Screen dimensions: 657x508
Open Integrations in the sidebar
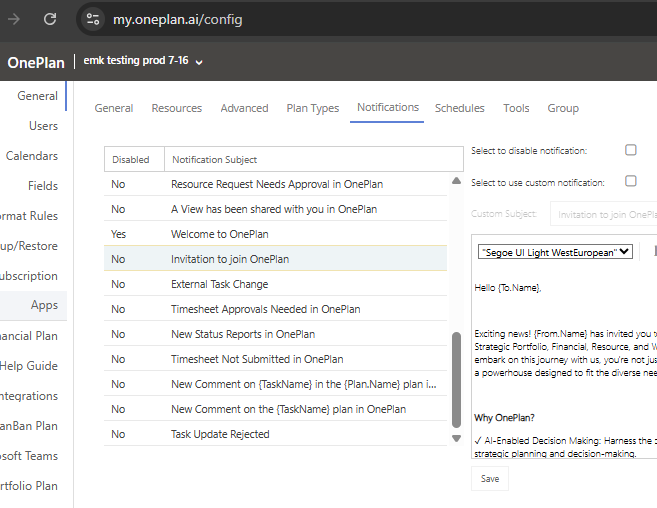(29, 396)
